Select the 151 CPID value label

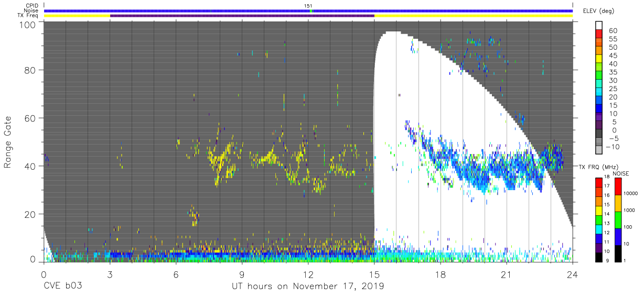pos(308,5)
